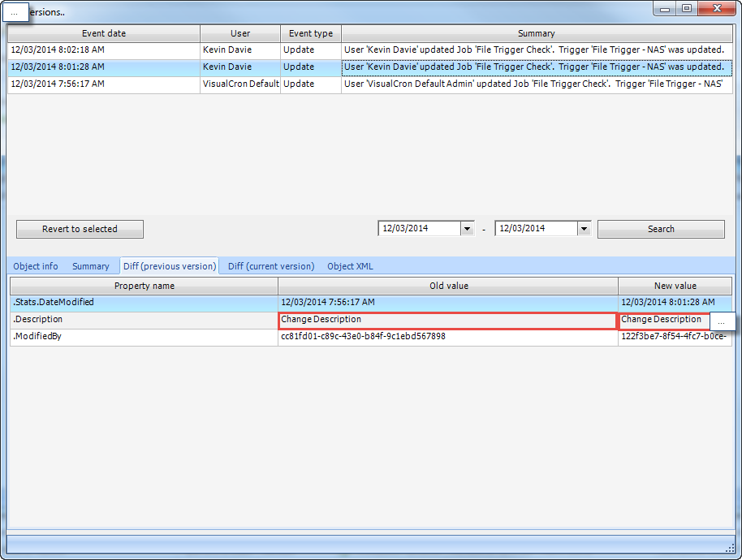
Task: Open the end date dropdown arrow
Action: click(x=583, y=229)
